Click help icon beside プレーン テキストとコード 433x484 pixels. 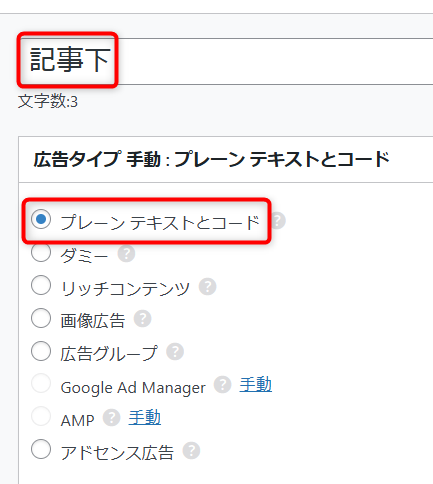click(278, 221)
